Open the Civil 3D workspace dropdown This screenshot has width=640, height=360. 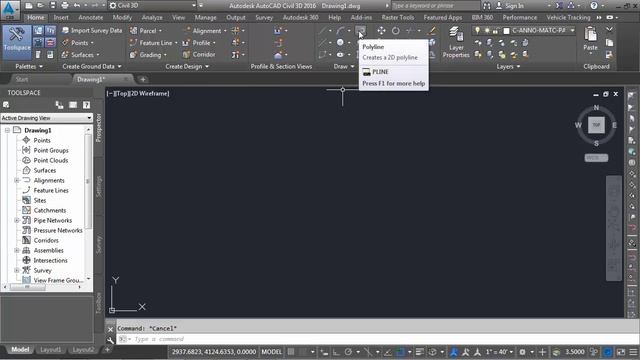[153, 5]
